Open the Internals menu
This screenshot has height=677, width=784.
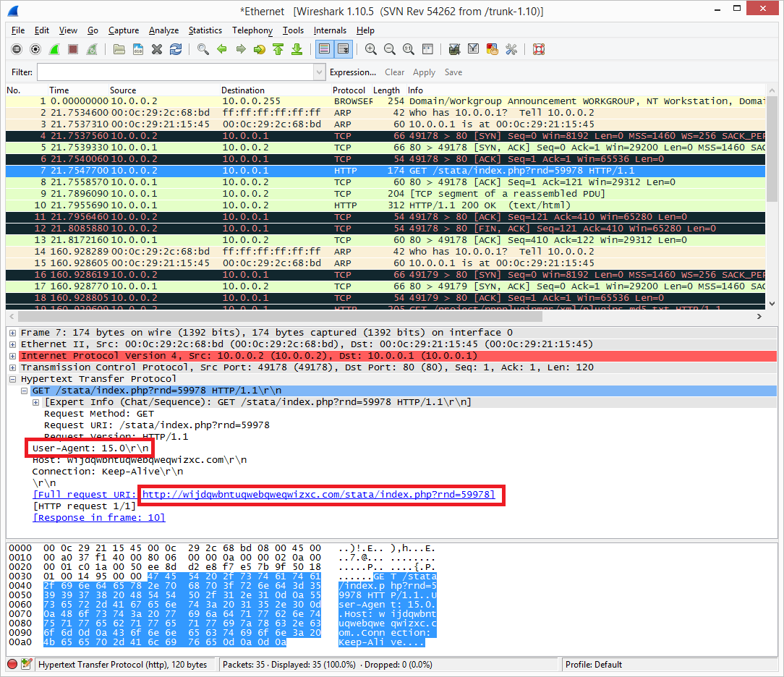330,30
